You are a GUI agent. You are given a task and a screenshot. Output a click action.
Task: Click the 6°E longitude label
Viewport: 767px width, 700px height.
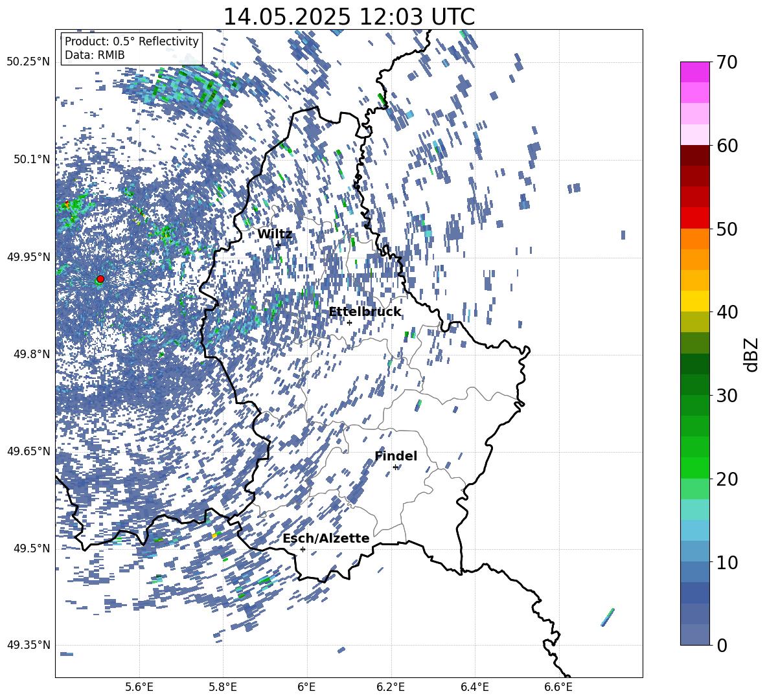[x=306, y=687]
